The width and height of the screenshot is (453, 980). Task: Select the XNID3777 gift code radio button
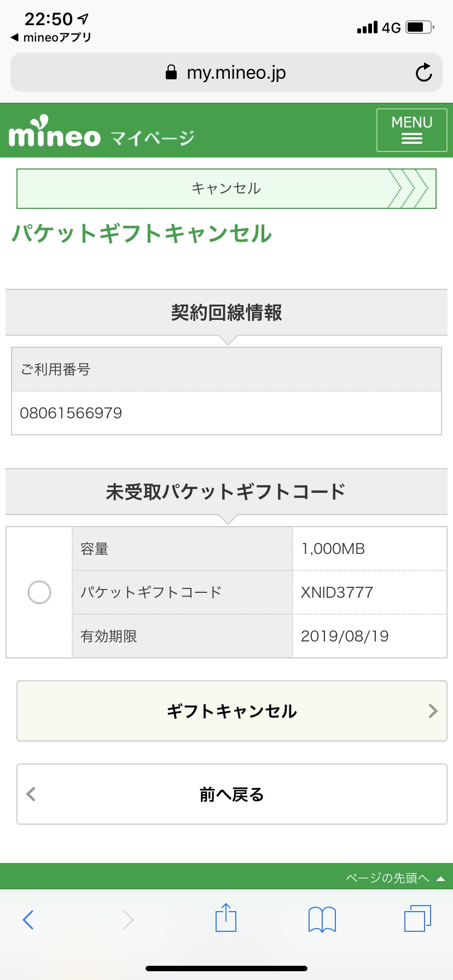pyautogui.click(x=39, y=592)
